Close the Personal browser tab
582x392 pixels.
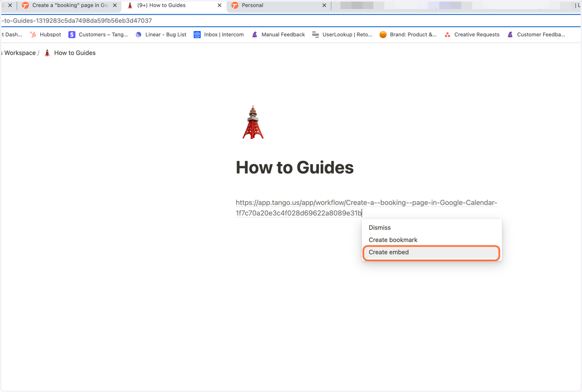(x=324, y=5)
